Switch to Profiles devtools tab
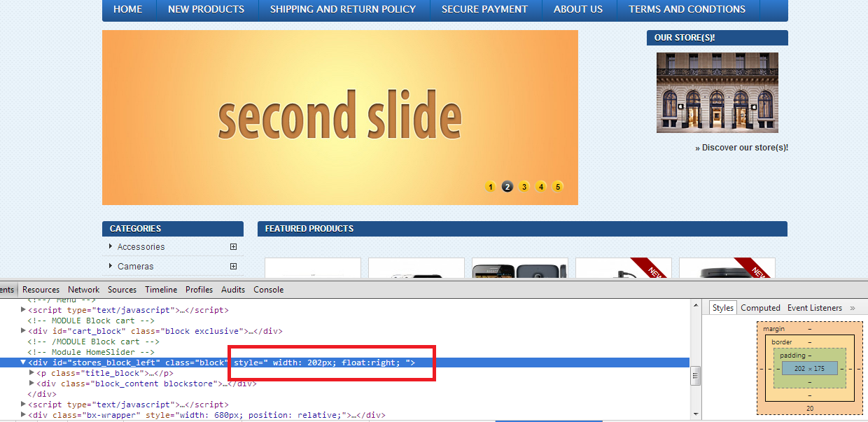 (x=199, y=290)
